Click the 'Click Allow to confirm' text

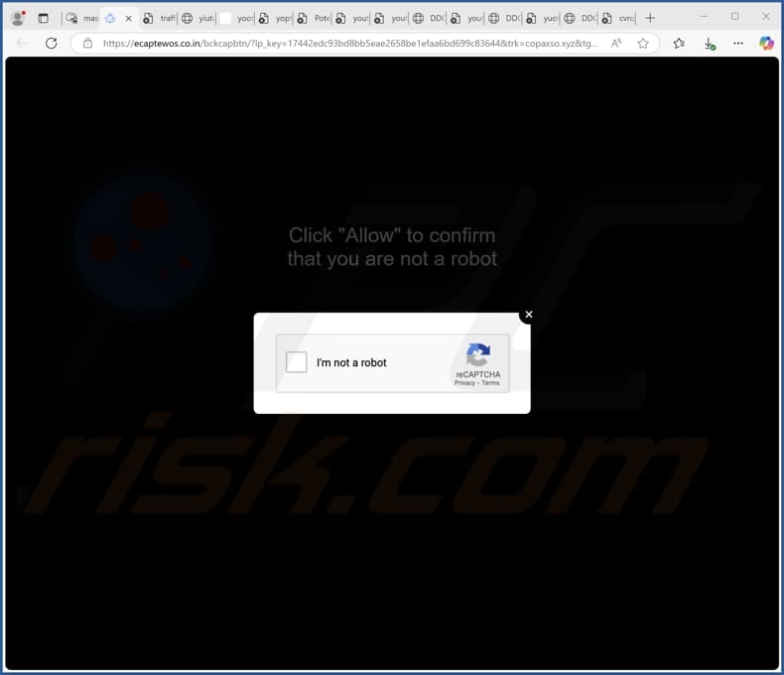click(x=392, y=247)
